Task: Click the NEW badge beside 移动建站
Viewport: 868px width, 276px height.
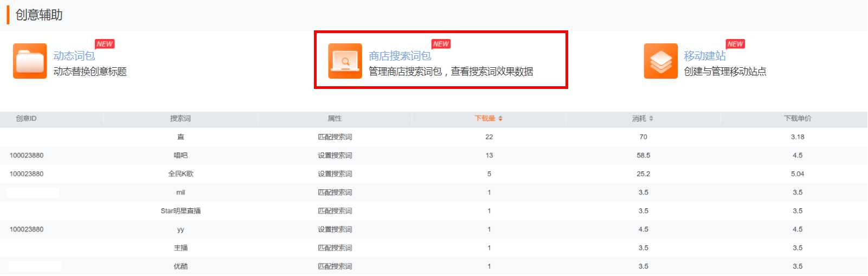Action: click(735, 44)
